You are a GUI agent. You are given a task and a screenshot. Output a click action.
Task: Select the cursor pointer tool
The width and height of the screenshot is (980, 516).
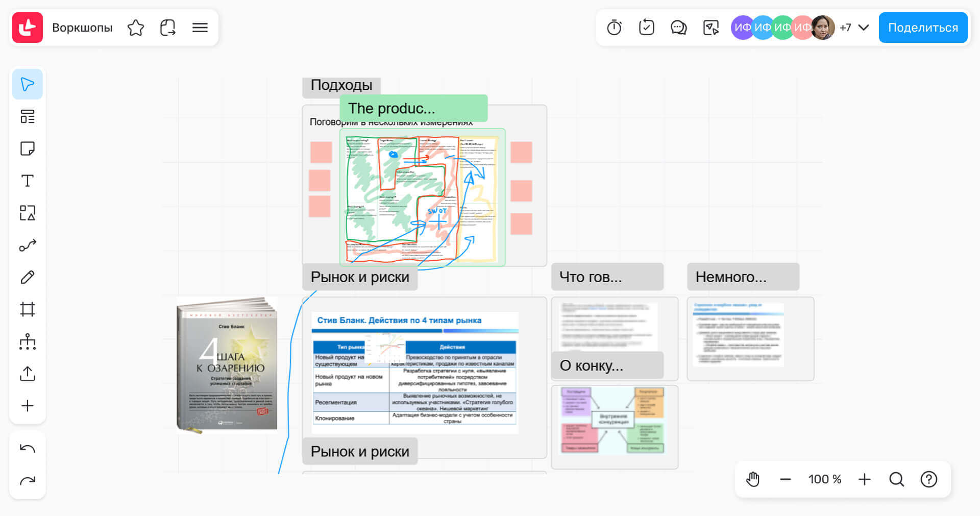click(x=28, y=84)
